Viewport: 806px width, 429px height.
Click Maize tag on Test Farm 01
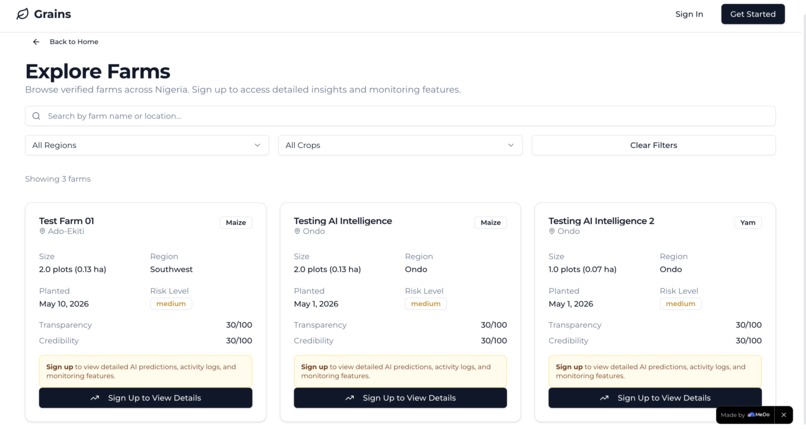(236, 222)
